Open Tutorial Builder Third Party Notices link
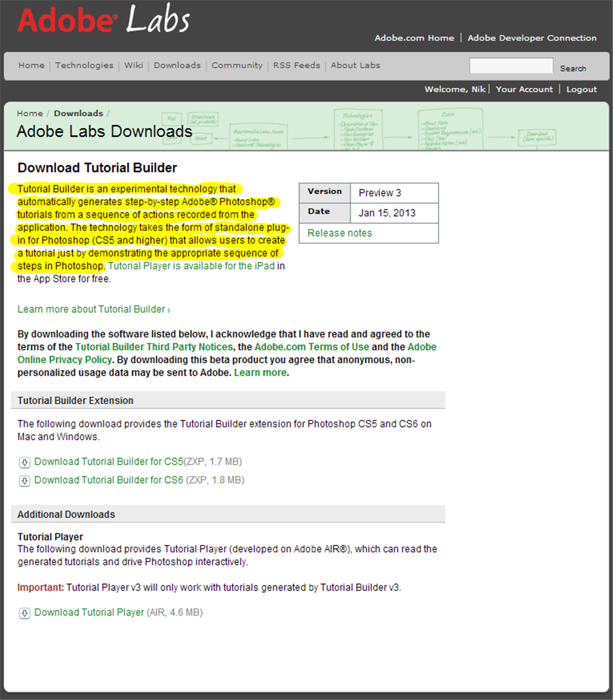This screenshot has width=613, height=700. (x=154, y=347)
